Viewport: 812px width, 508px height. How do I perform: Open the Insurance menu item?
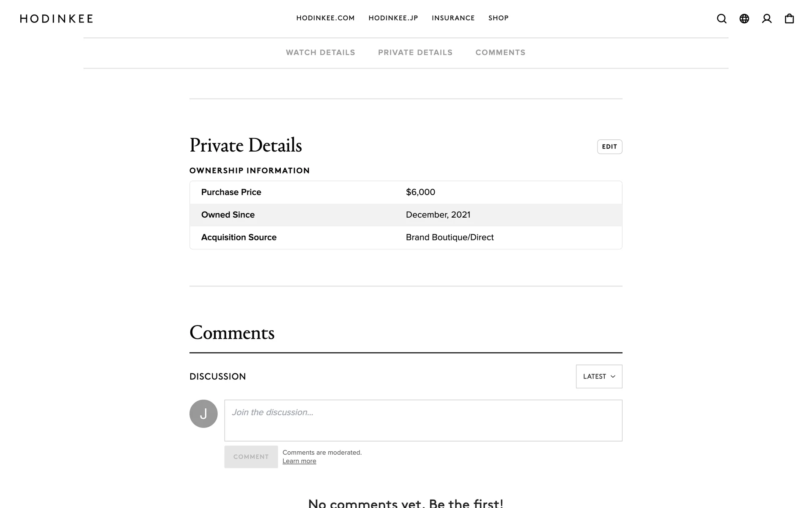coord(453,18)
